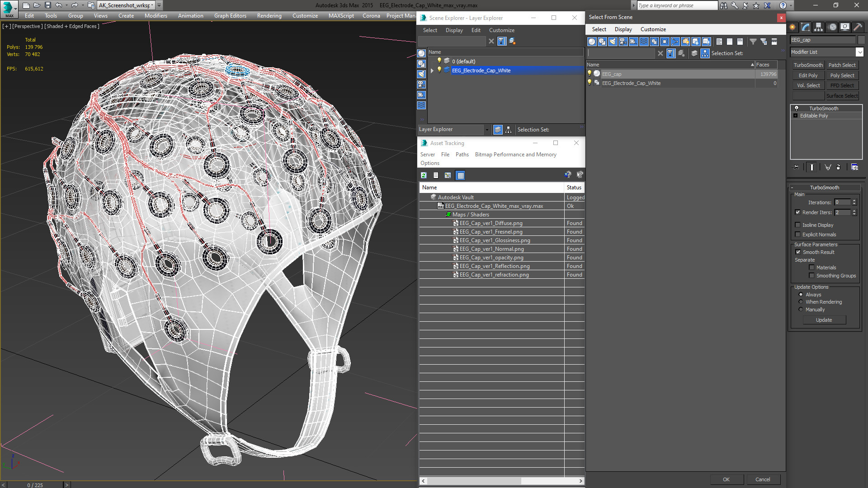Click the Update button in TurboSmooth rollout
The width and height of the screenshot is (868, 488).
824,320
